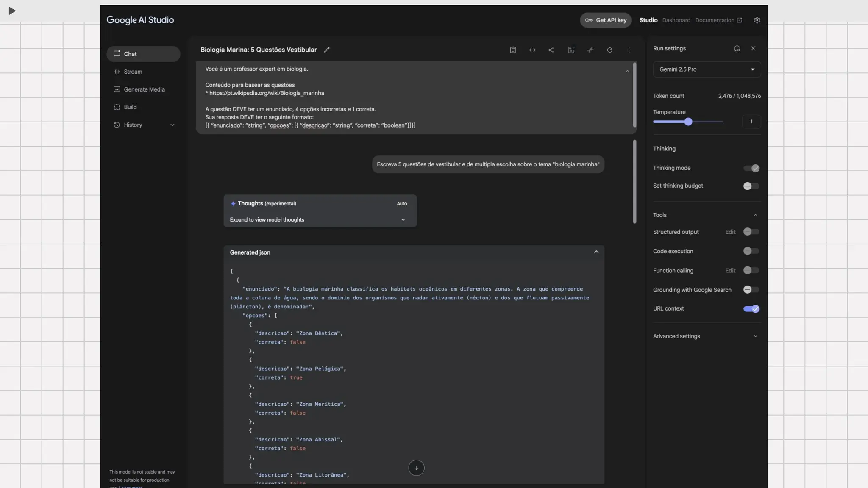Open the three-dot more options menu

point(629,50)
